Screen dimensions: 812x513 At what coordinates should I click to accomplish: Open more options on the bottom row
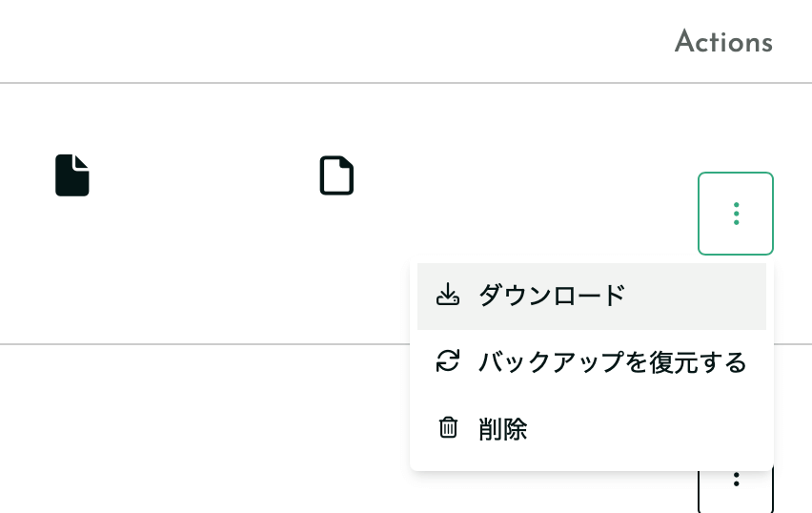736,488
